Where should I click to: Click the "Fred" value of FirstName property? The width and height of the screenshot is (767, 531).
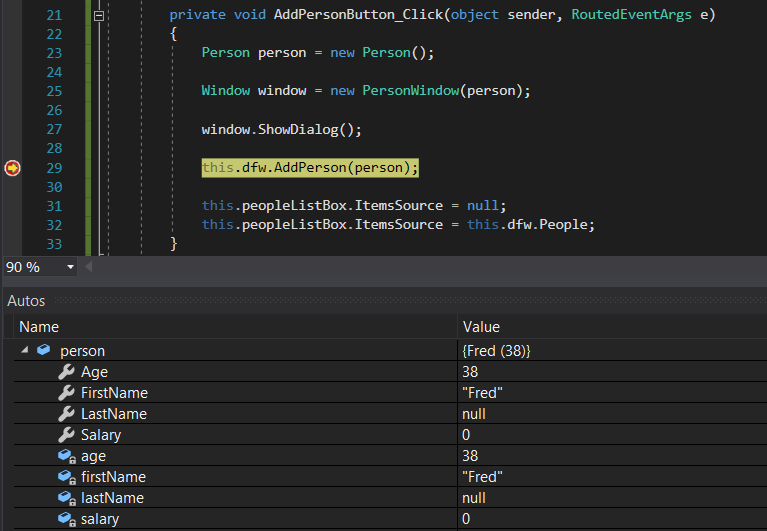click(x=482, y=393)
